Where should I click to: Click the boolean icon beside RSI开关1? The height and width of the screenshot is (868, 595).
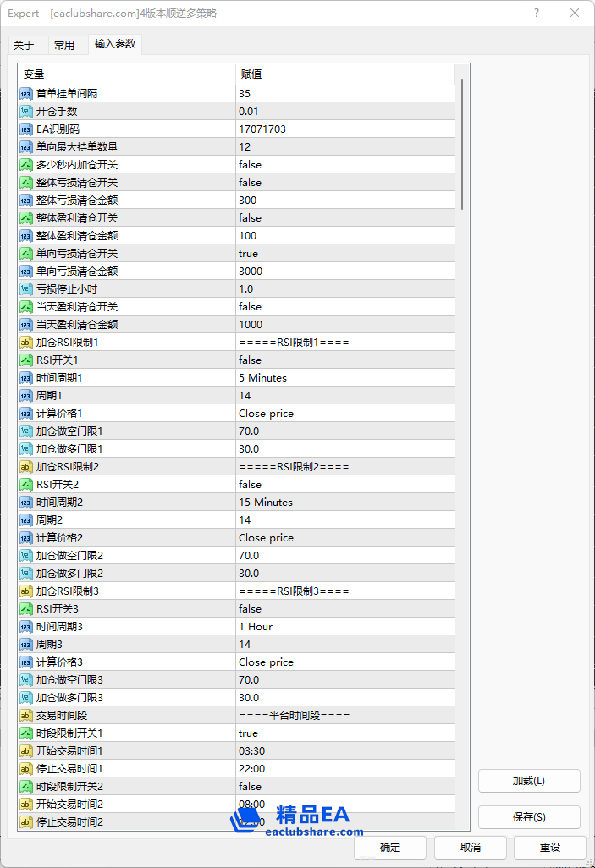pyautogui.click(x=26, y=360)
